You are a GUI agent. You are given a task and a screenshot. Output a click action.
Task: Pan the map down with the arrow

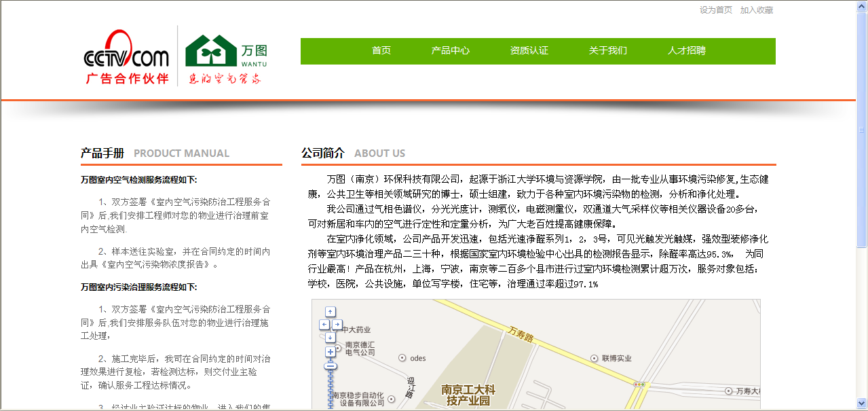[331, 338]
